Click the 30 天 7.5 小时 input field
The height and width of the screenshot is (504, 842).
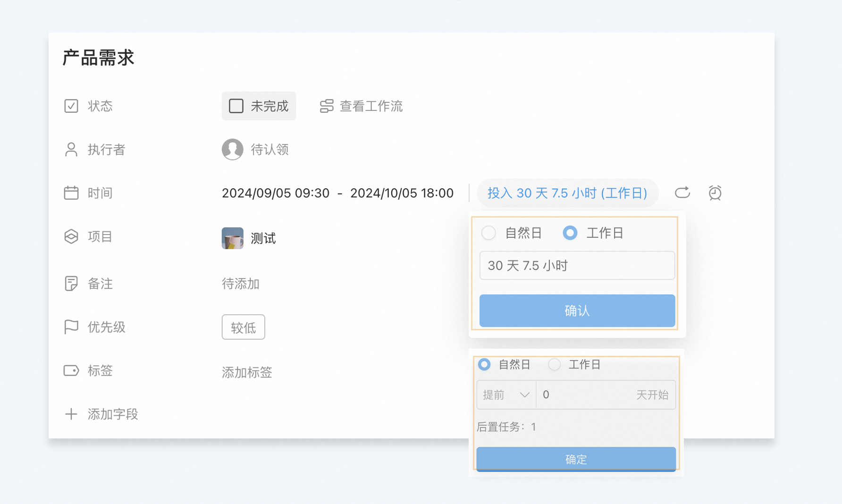click(577, 265)
